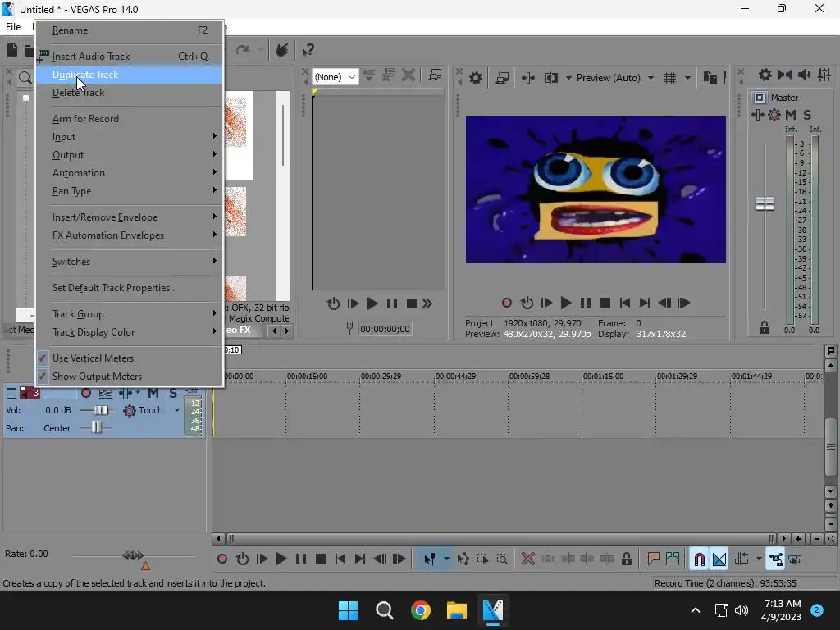The width and height of the screenshot is (840, 630).
Task: Insert marker icon in timeline toolbar
Action: [653, 559]
